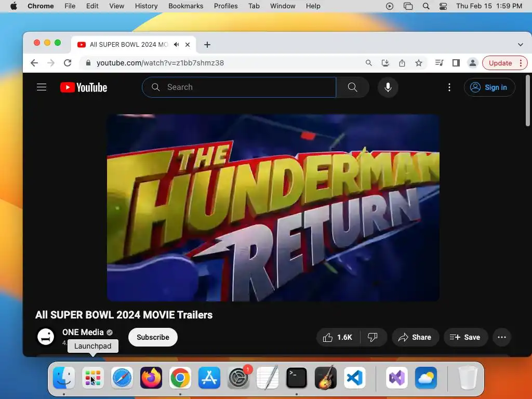Go back to previous page in Chrome
Viewport: 532px width, 399px height.
click(x=34, y=63)
